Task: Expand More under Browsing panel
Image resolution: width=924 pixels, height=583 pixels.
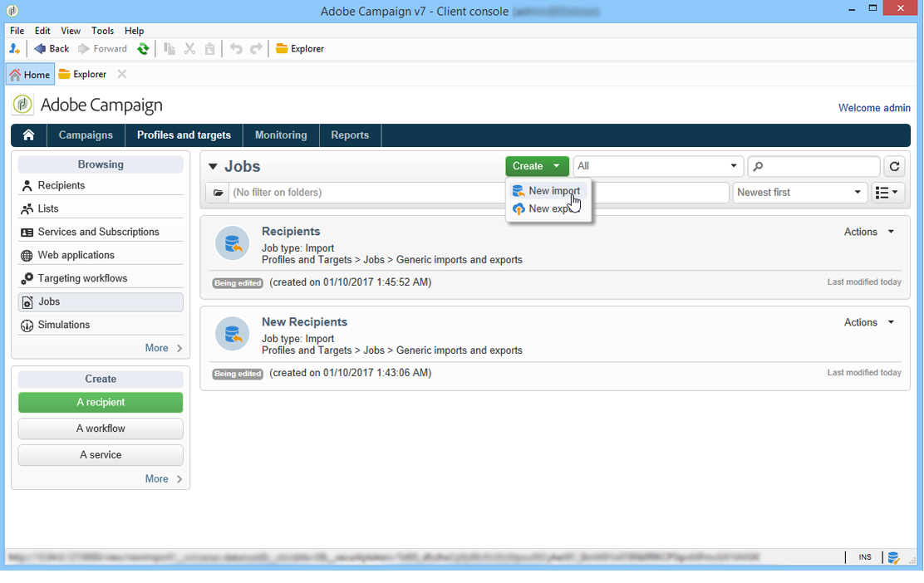Action: click(163, 348)
